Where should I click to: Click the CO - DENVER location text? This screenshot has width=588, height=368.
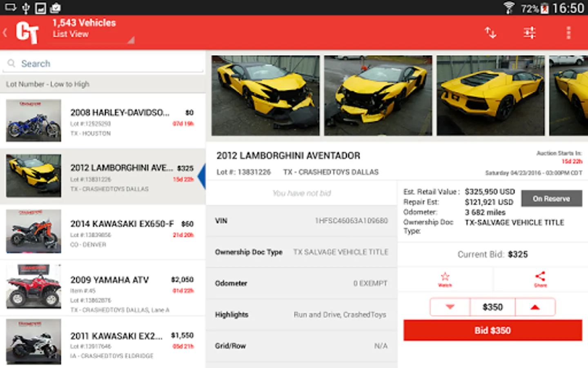(x=88, y=245)
